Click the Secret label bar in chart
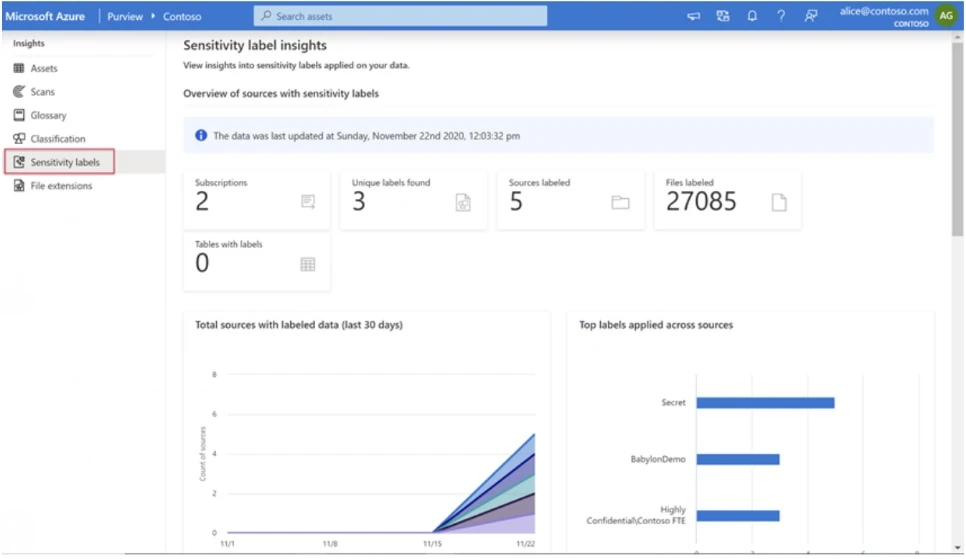The width and height of the screenshot is (966, 559). click(765, 403)
